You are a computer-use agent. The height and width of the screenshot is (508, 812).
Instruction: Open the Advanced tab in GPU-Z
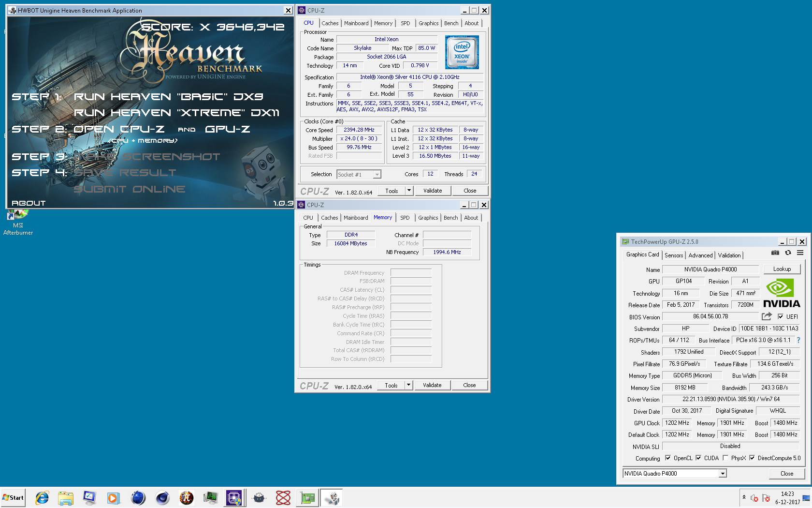pyautogui.click(x=700, y=255)
